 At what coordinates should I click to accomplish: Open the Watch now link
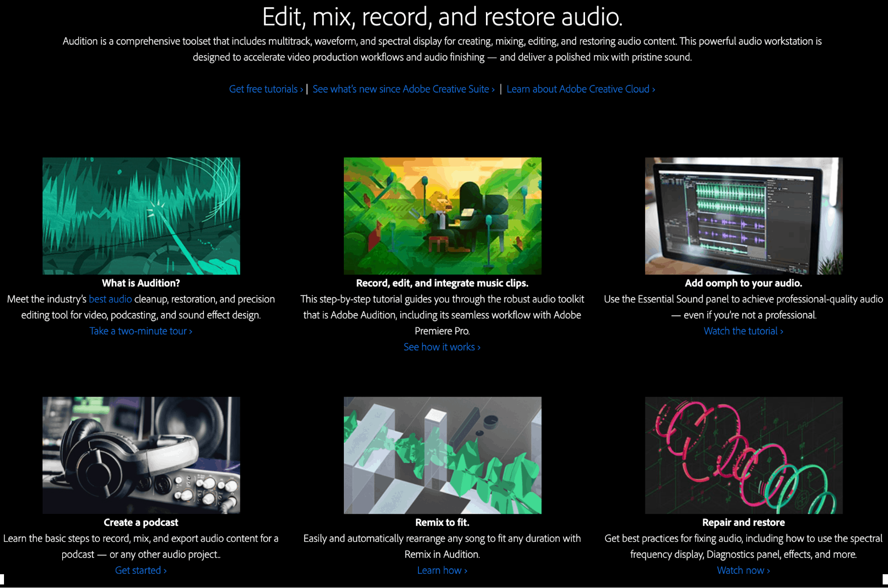pyautogui.click(x=743, y=571)
